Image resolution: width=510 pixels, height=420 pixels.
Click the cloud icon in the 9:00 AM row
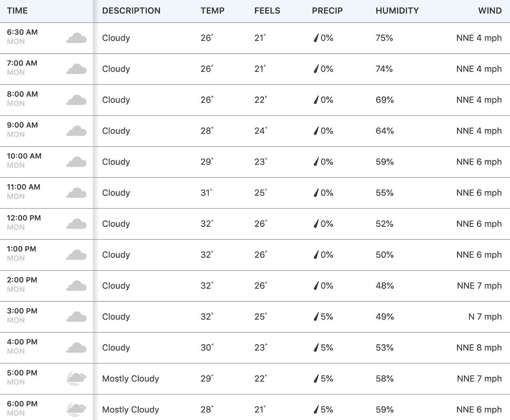coord(76,131)
